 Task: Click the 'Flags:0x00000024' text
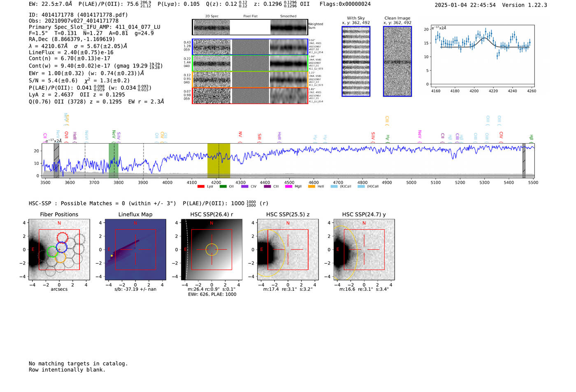[x=345, y=4]
